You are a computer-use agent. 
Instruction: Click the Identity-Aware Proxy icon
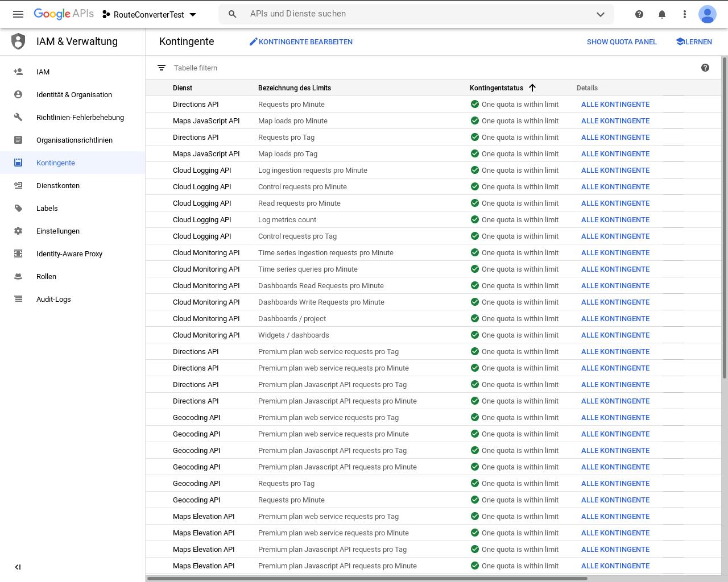(x=18, y=254)
